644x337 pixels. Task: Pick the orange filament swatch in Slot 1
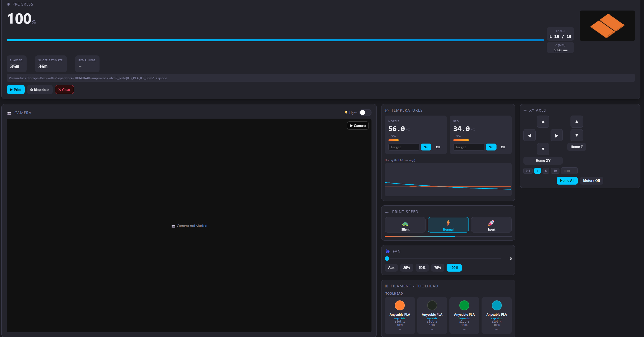click(x=399, y=305)
